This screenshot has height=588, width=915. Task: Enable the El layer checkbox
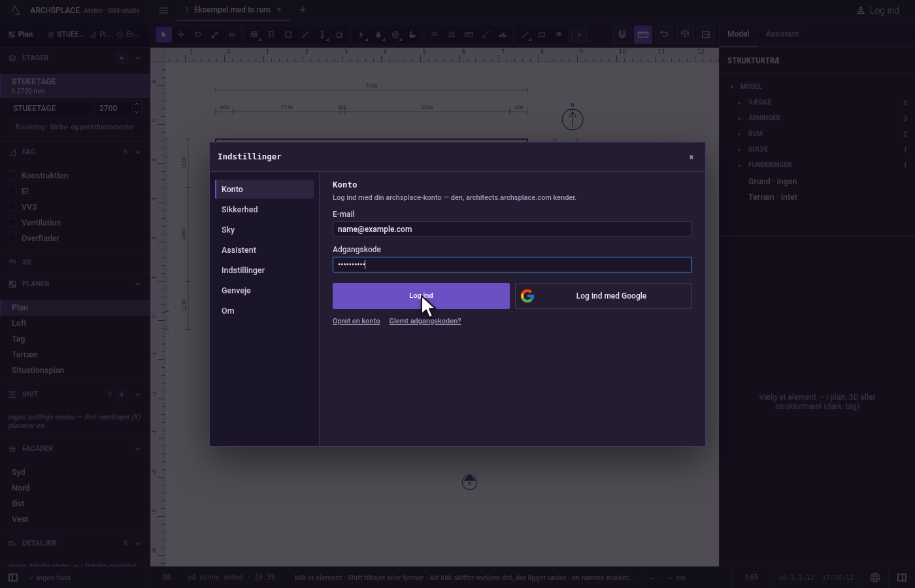(x=12, y=191)
